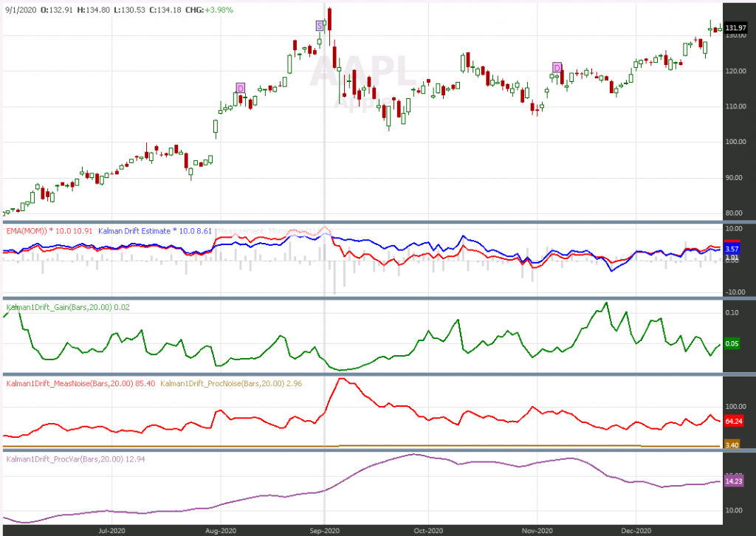Click the 120.00 price axis label

pos(736,71)
